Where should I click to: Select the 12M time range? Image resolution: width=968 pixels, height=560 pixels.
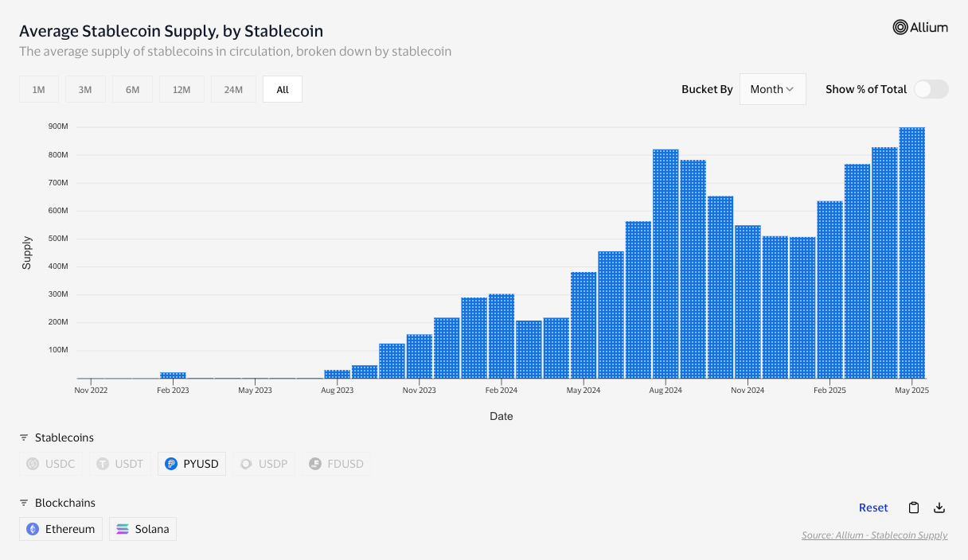(181, 90)
